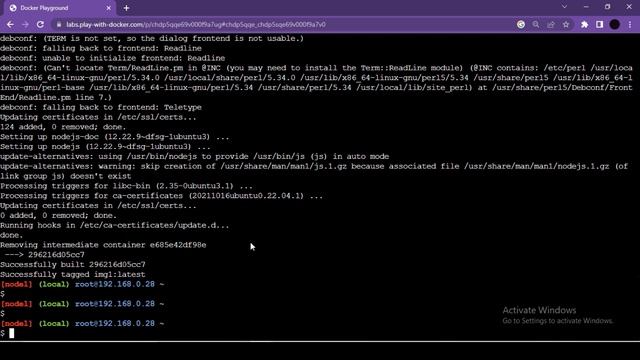Expand the tab search chevron
640x360 pixels.
[564, 7]
